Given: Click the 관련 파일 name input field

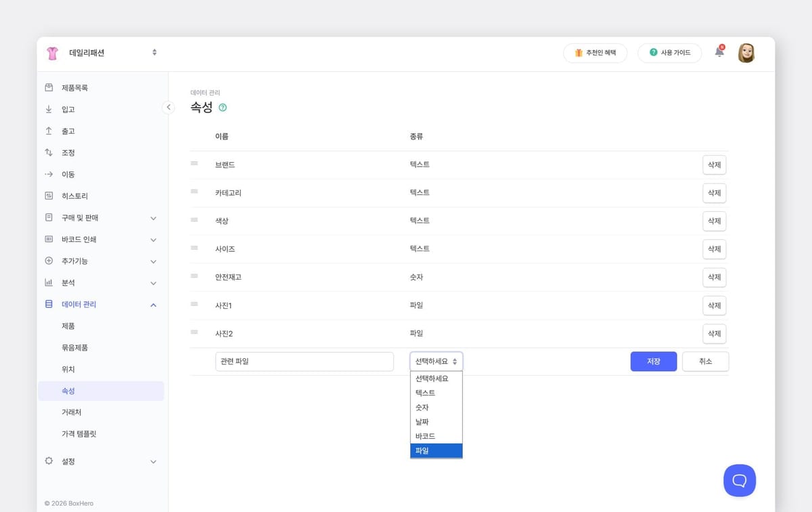Looking at the screenshot, I should point(304,362).
